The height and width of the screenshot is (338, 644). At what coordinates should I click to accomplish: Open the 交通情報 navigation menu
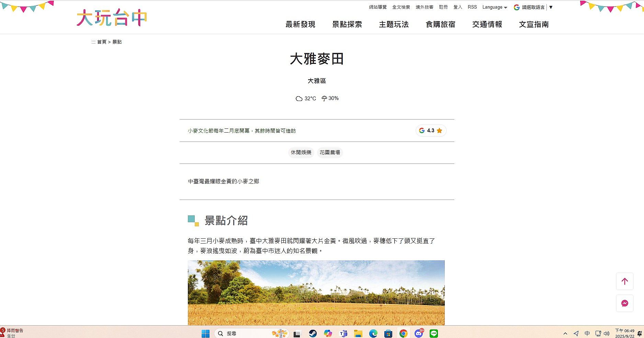click(487, 24)
